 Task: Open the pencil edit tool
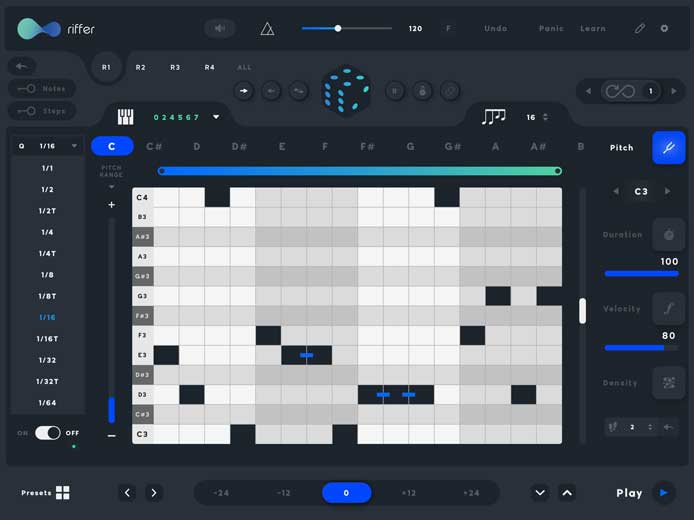click(640, 29)
